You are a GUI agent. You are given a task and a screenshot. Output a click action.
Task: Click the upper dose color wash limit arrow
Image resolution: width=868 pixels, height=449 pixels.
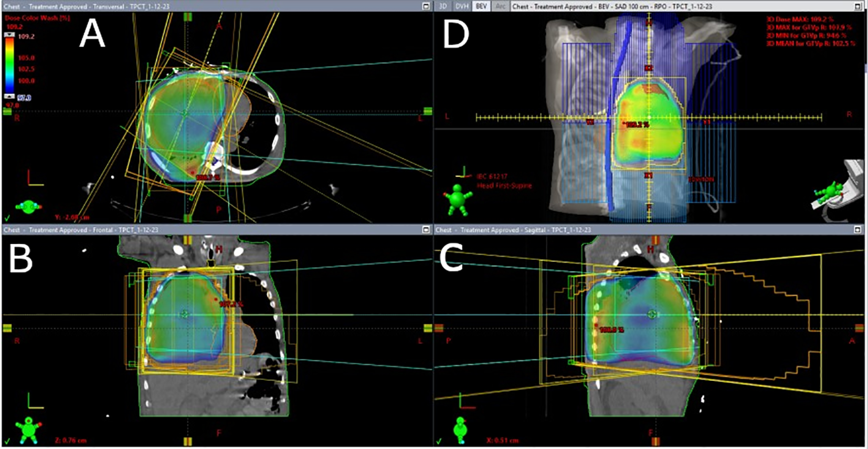[10, 35]
